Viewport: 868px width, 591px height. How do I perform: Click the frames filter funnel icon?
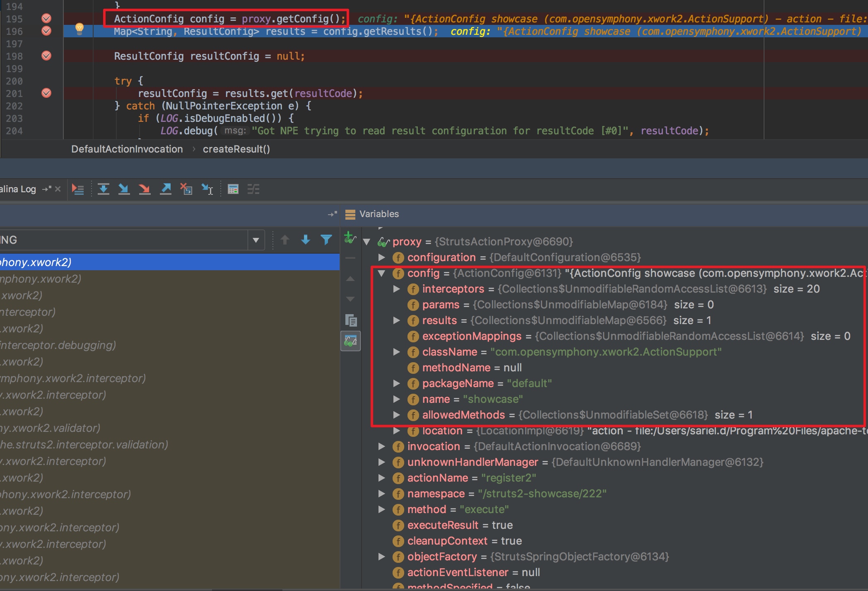(x=326, y=240)
